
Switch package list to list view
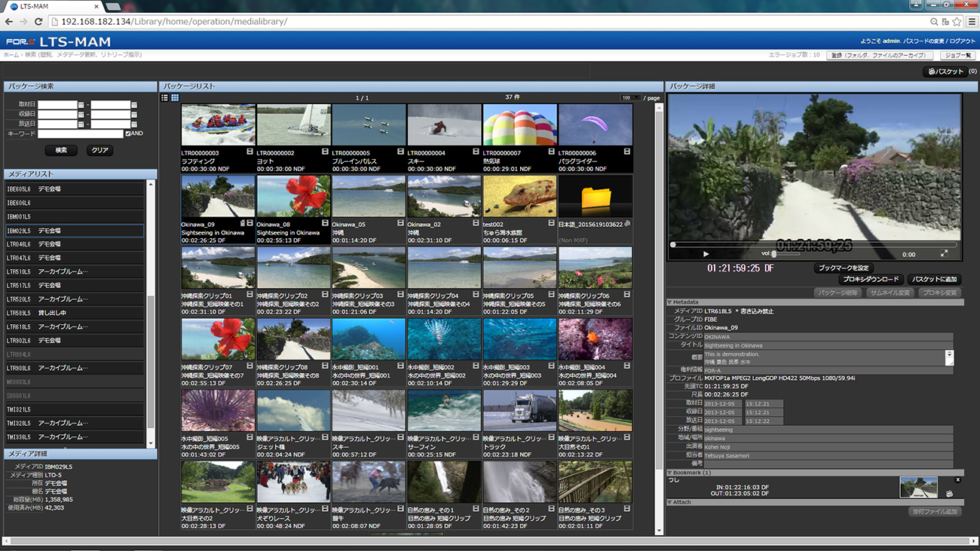165,98
